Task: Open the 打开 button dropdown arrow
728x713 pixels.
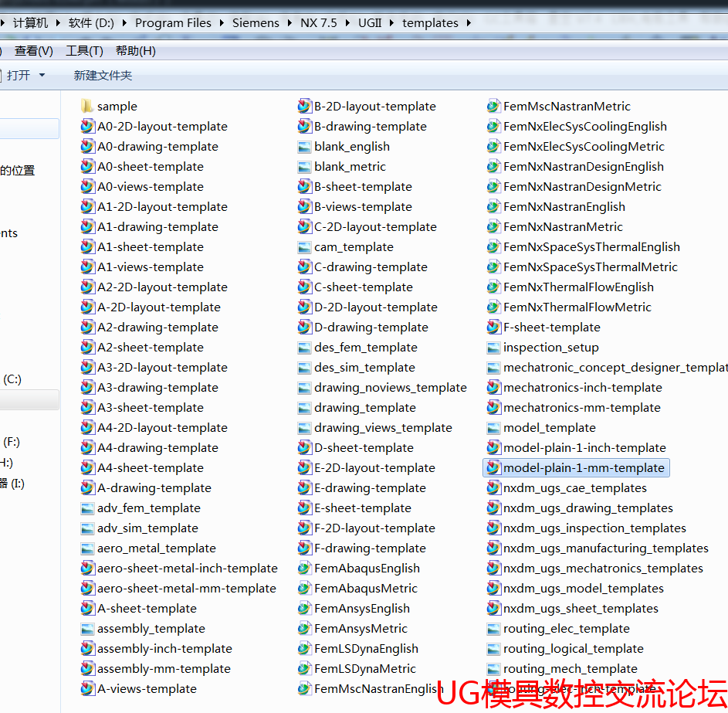Action: coord(42,75)
